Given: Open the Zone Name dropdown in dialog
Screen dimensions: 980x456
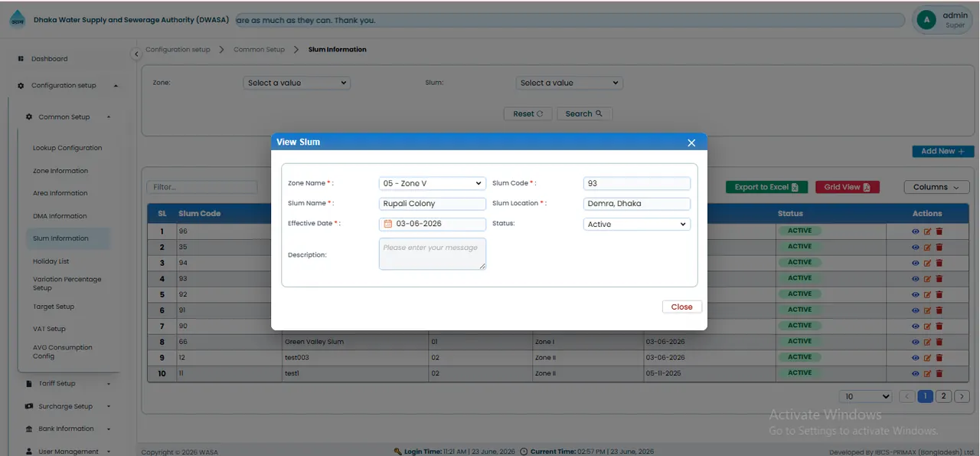Looking at the screenshot, I should pos(433,183).
